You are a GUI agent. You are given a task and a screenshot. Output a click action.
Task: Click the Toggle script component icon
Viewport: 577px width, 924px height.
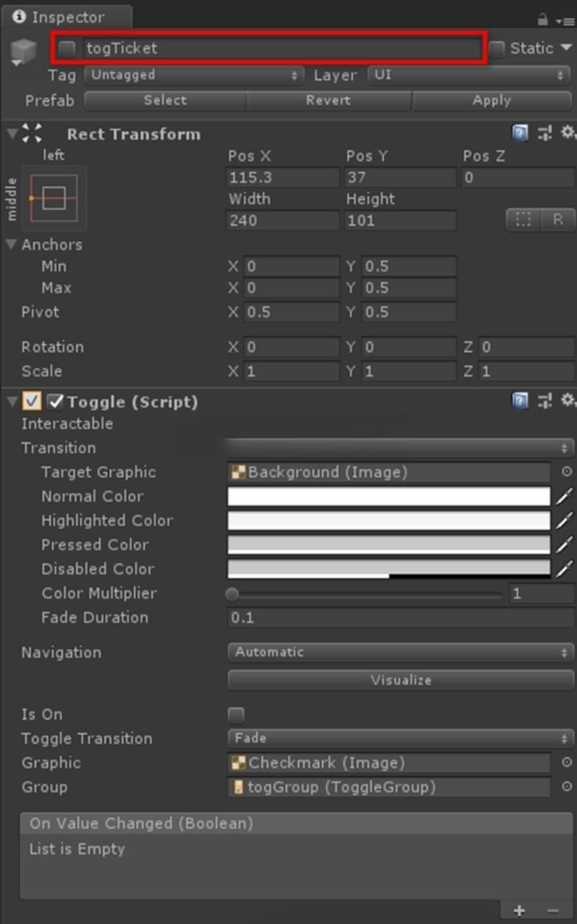coord(32,402)
